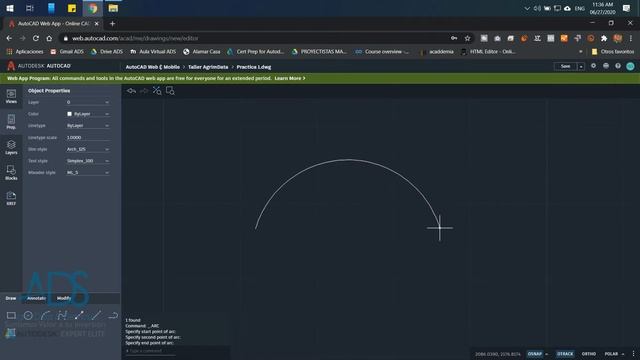Edit the Linetype scale field
Image resolution: width=640 pixels, height=360 pixels.
click(x=88, y=138)
